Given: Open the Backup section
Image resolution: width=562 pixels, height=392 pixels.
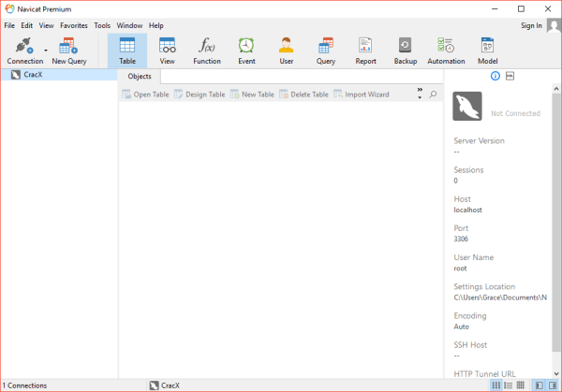Looking at the screenshot, I should tap(406, 51).
